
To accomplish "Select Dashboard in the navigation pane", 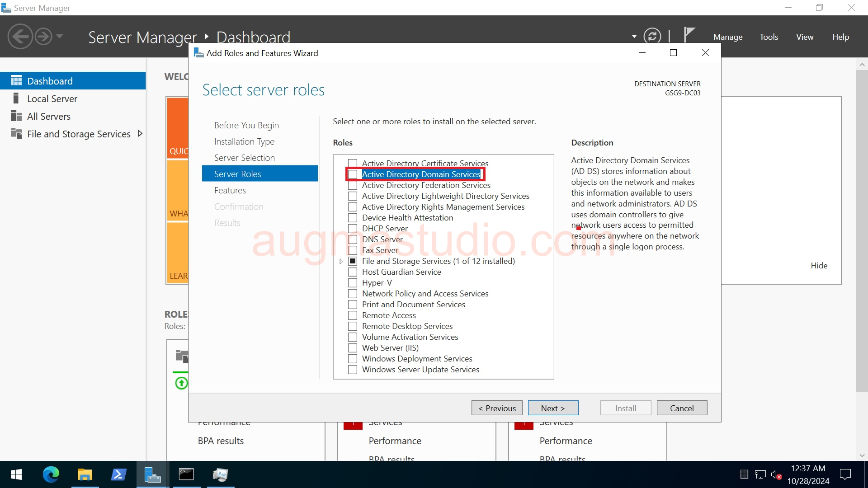I will 49,80.
